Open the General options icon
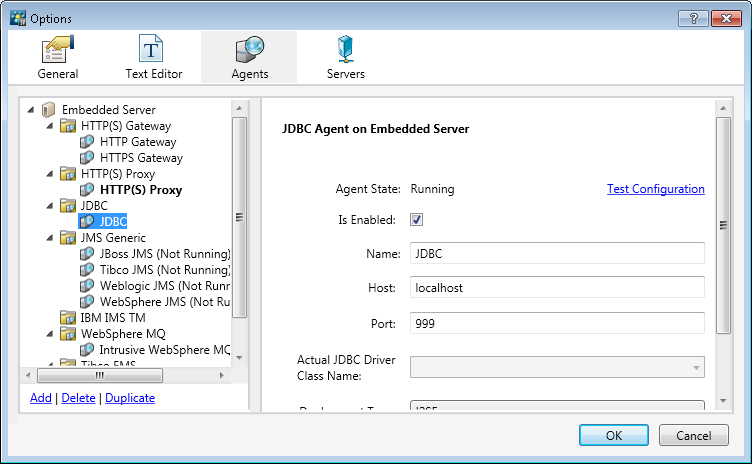Image resolution: width=752 pixels, height=464 pixels. [x=57, y=50]
